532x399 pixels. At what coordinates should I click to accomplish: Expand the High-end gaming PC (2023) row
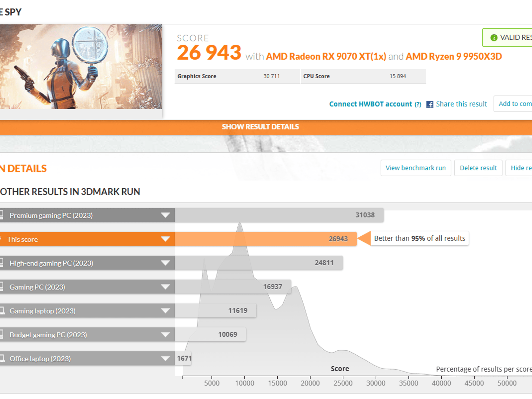165,263
